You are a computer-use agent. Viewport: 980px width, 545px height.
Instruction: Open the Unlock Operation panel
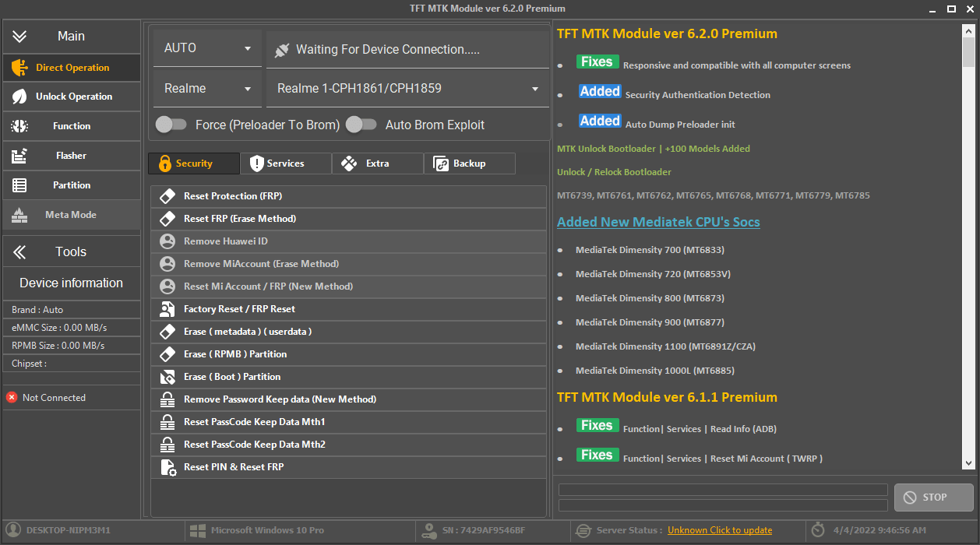click(x=70, y=96)
